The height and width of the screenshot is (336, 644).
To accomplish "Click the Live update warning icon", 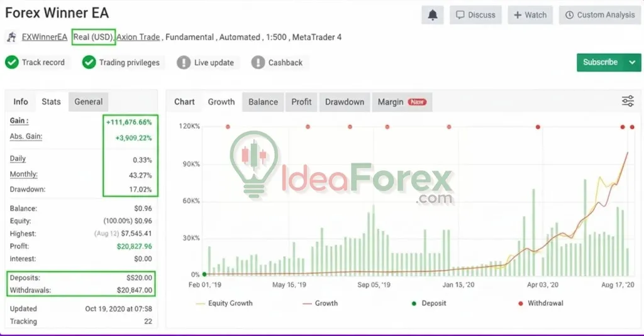I will coord(184,62).
